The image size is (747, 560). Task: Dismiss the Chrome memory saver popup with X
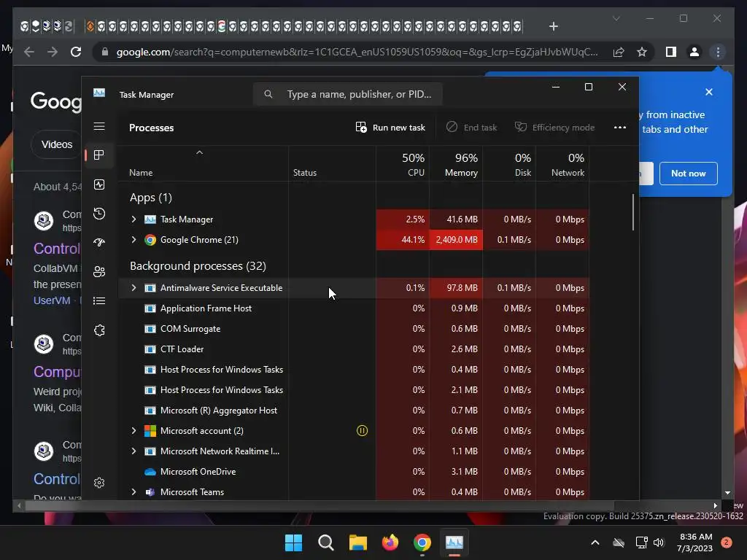(709, 92)
